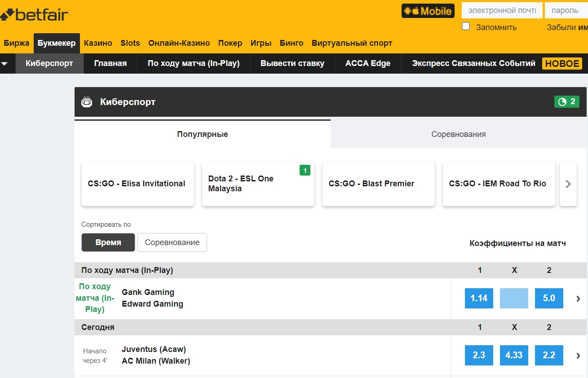Viewport: 588px width, 378px height.
Task: Open the Mobile apps badge
Action: (428, 11)
